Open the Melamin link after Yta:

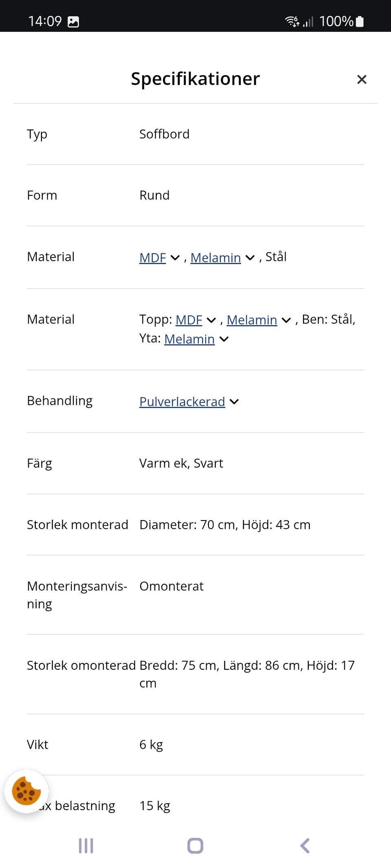[x=189, y=339]
